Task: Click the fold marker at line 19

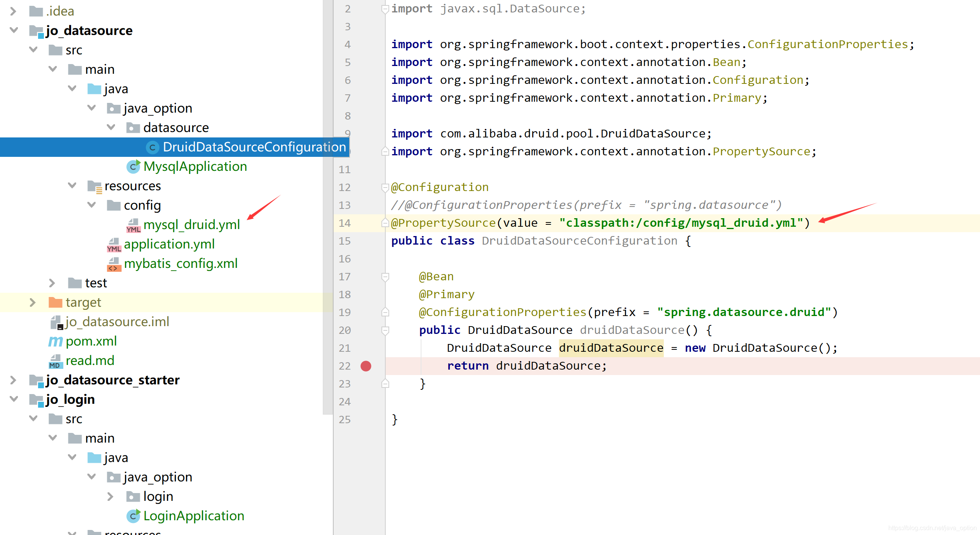Action: coord(385,312)
